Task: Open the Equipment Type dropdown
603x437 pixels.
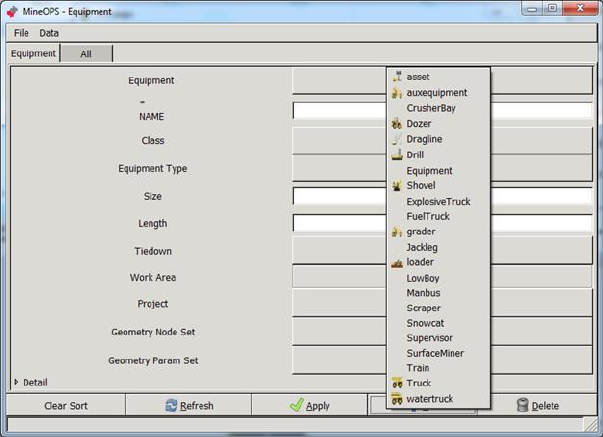Action: click(442, 168)
